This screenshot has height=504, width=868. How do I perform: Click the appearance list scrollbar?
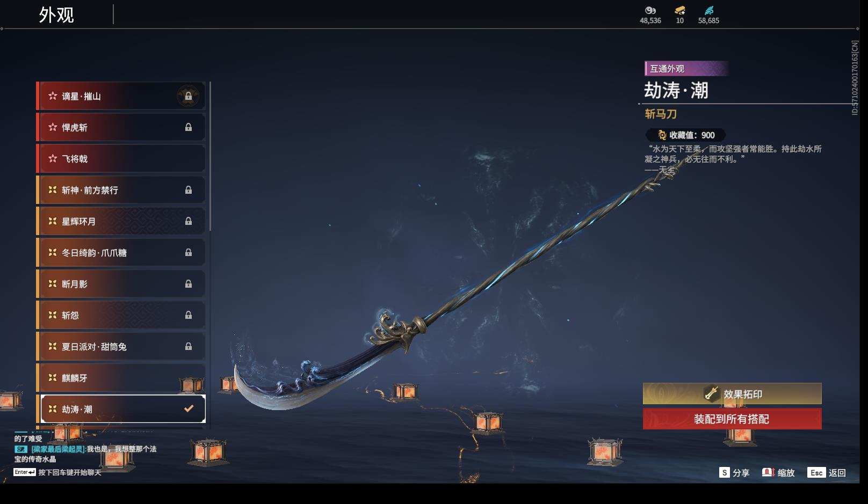210,156
